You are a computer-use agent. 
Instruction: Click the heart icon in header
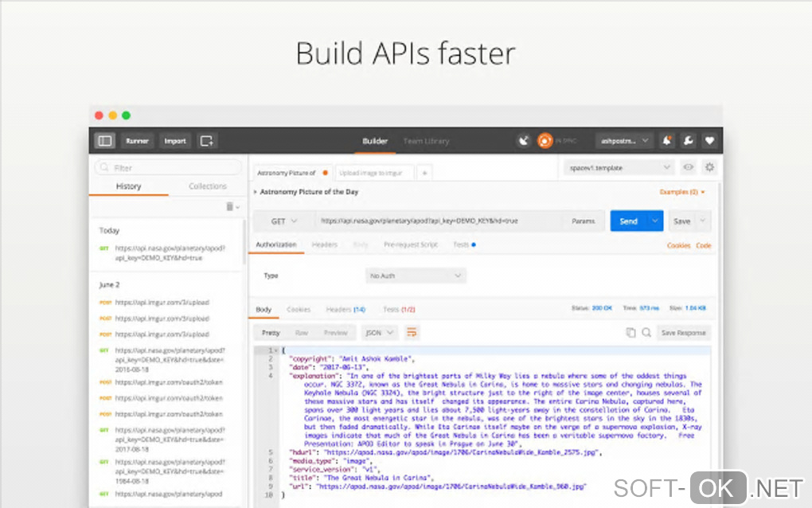coord(709,140)
